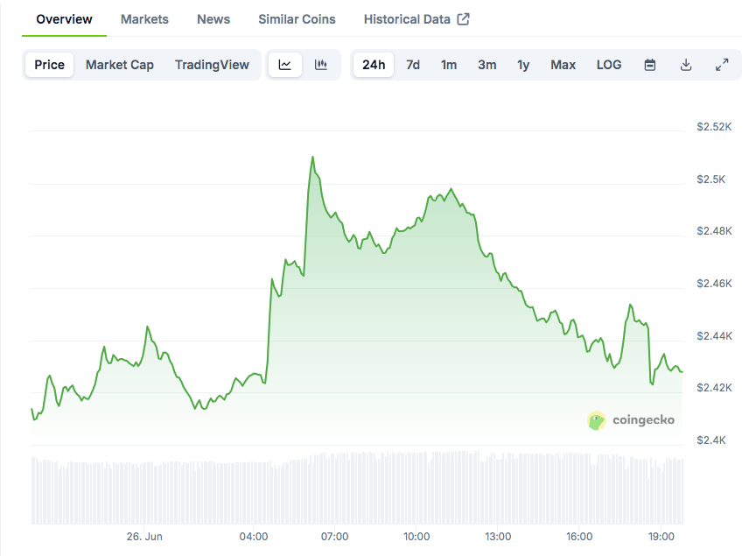Switch chart to TradingView
Viewport: 756px width, 556px height.
click(x=212, y=65)
